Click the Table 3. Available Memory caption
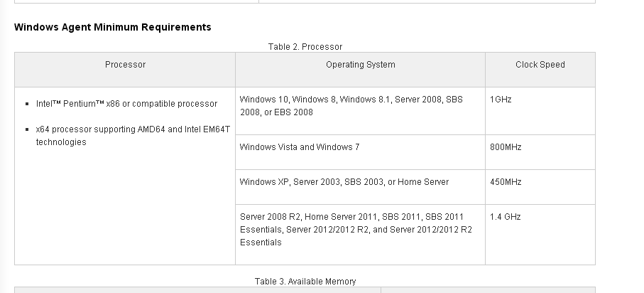This screenshot has width=644, height=293. (305, 282)
